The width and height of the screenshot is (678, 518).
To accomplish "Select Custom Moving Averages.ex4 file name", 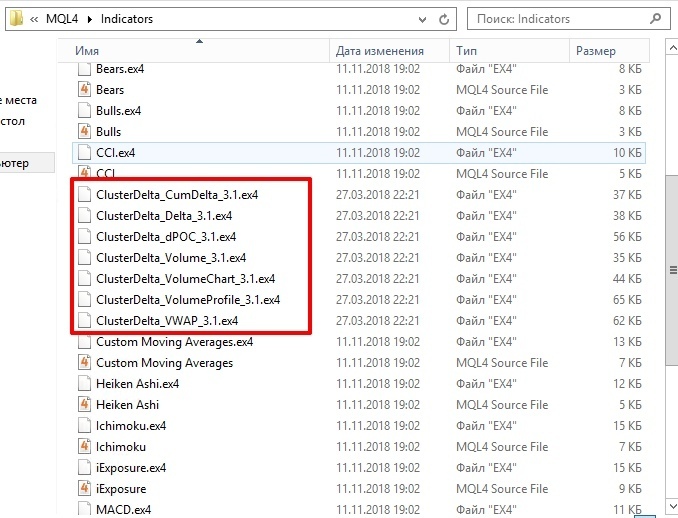I will [174, 342].
